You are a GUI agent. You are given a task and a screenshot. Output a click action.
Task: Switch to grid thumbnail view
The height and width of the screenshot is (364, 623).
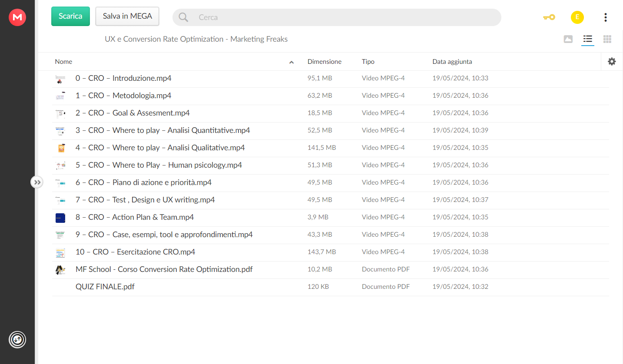(607, 39)
